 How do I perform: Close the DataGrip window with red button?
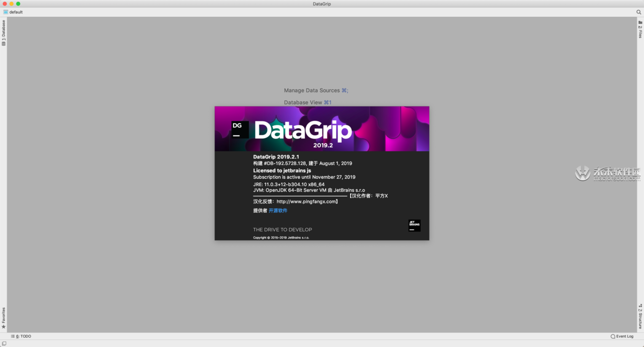pyautogui.click(x=5, y=4)
